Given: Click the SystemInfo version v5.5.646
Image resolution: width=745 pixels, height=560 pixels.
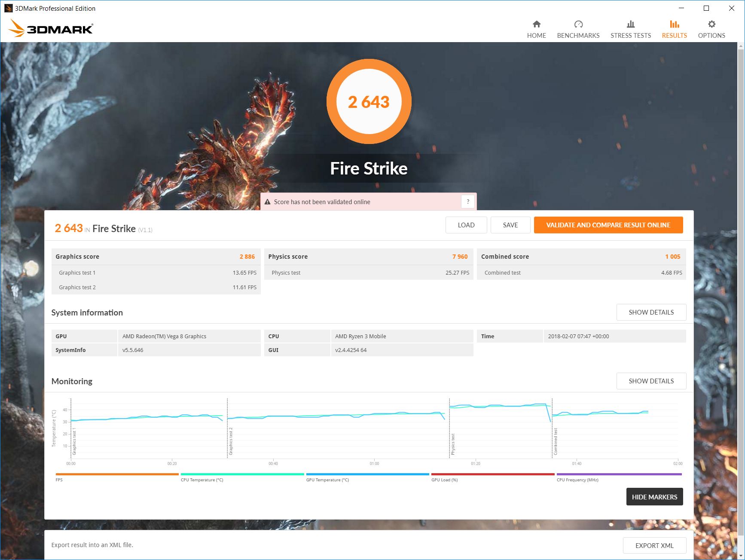Looking at the screenshot, I should click(133, 350).
